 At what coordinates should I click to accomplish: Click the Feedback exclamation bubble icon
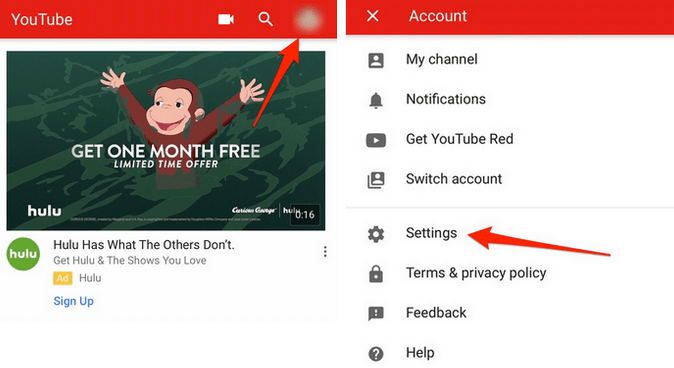coord(376,313)
